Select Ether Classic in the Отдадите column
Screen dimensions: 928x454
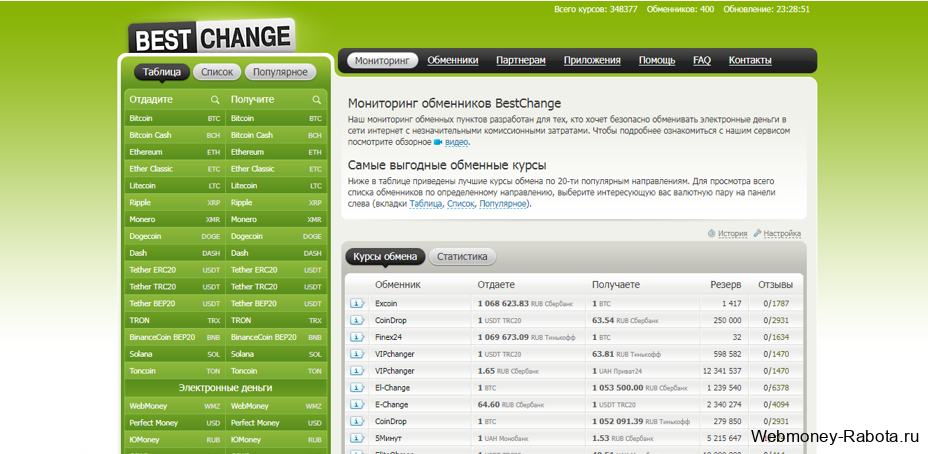(x=175, y=169)
